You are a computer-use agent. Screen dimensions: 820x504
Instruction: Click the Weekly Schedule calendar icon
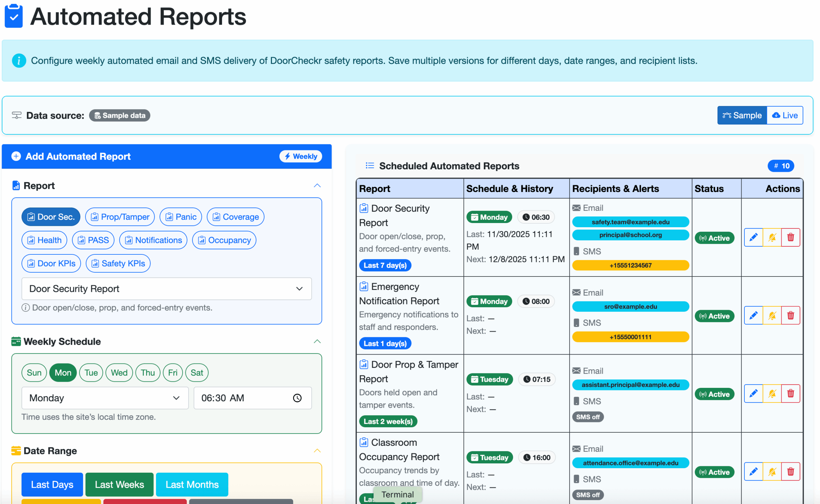tap(16, 341)
